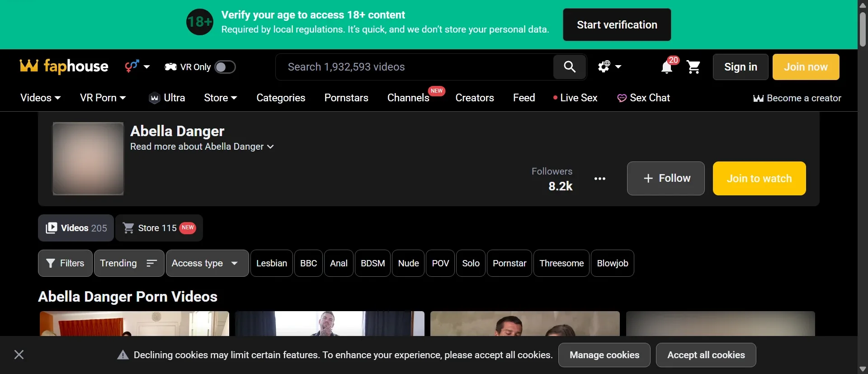Click the Follow button

click(x=665, y=178)
